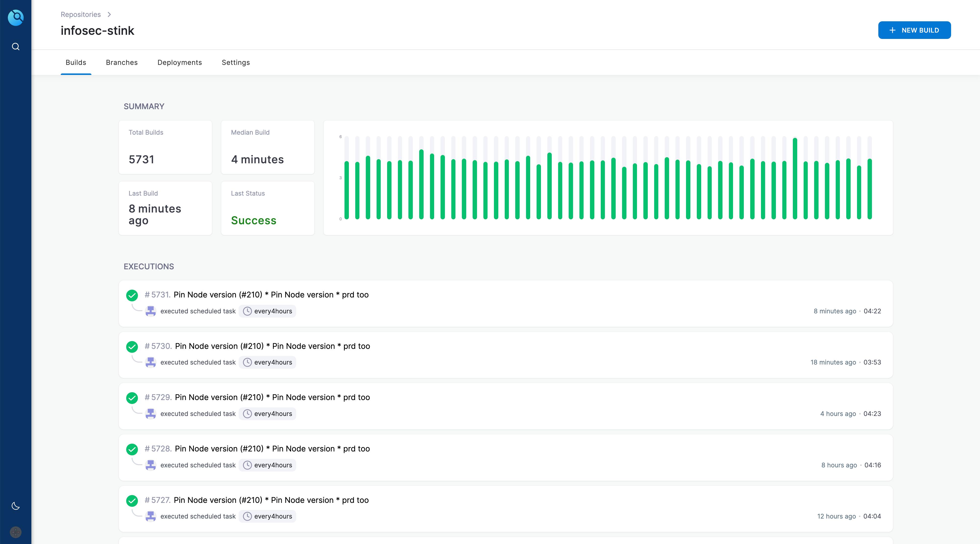Click the 04:16 duration on build #5728

click(873, 465)
